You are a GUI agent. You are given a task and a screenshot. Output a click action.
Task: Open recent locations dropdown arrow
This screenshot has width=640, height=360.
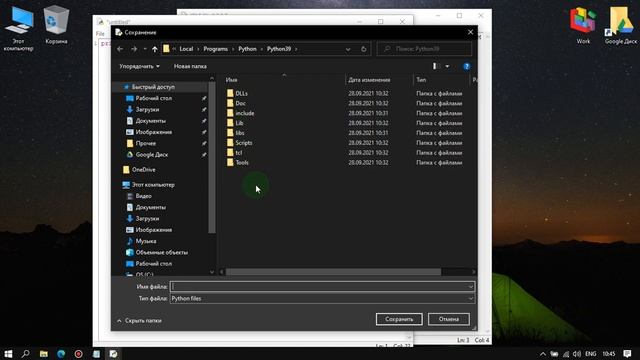145,49
